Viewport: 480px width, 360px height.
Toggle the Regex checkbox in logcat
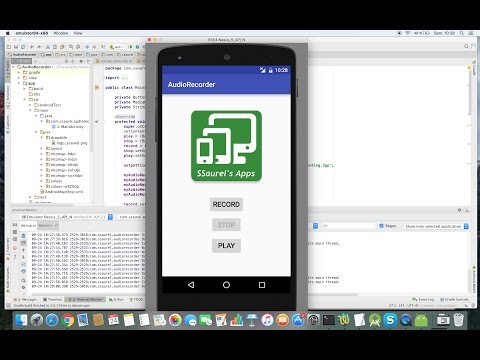[382, 226]
